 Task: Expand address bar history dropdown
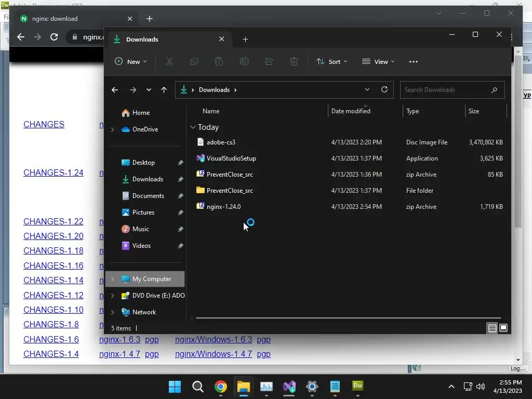(367, 89)
